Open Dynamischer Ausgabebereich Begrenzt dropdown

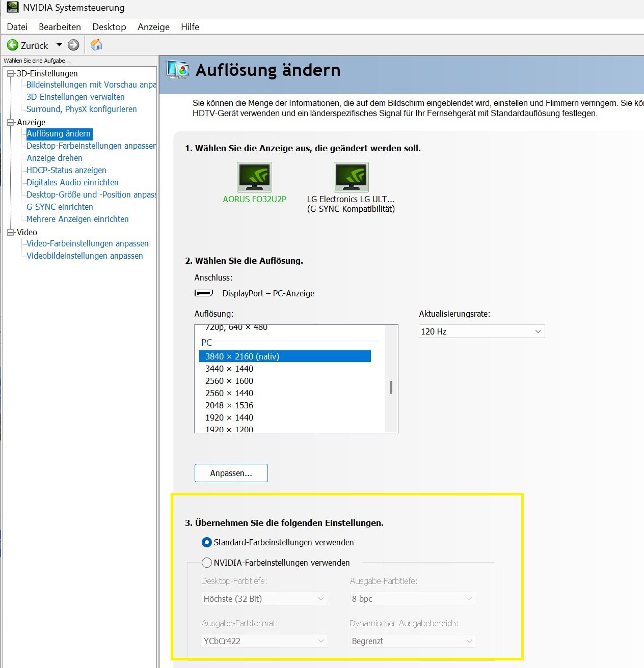(413, 641)
